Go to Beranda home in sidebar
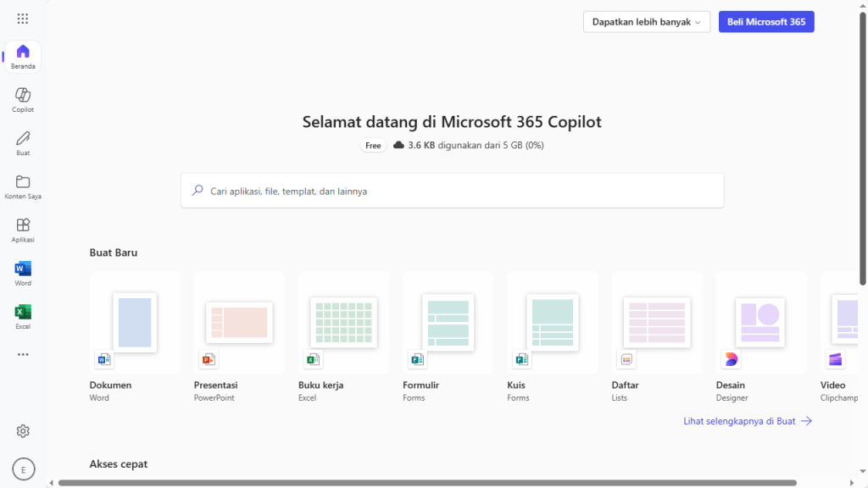This screenshot has height=488, width=868. coord(23,56)
